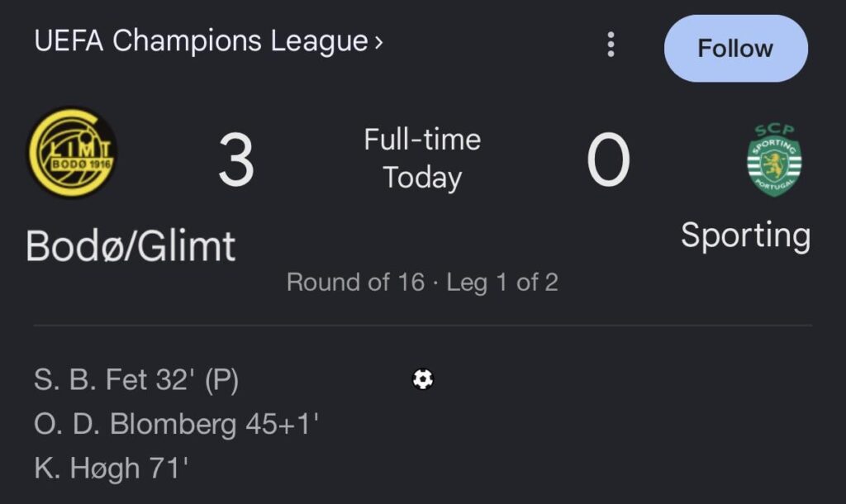Click the football icon beside scorer list

coord(423,379)
